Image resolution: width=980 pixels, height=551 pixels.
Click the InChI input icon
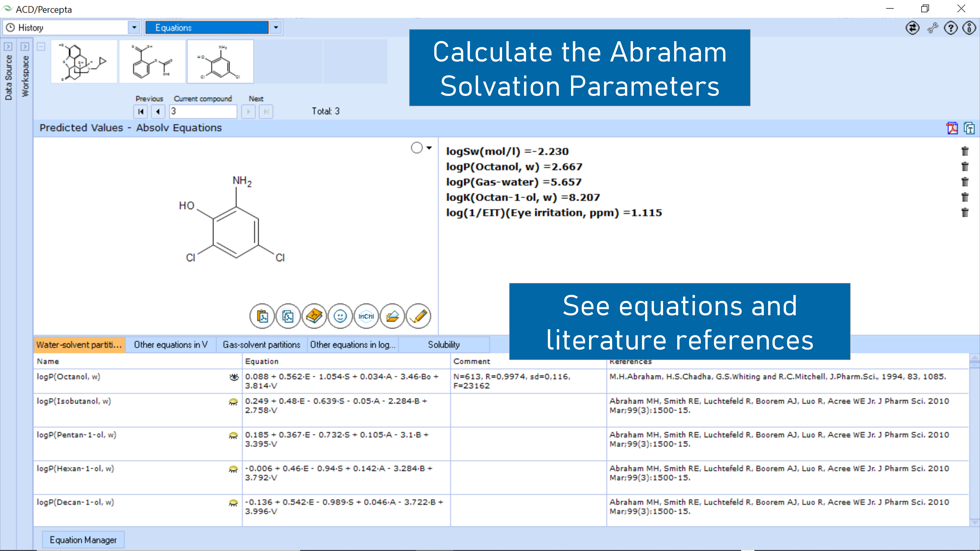coord(366,316)
